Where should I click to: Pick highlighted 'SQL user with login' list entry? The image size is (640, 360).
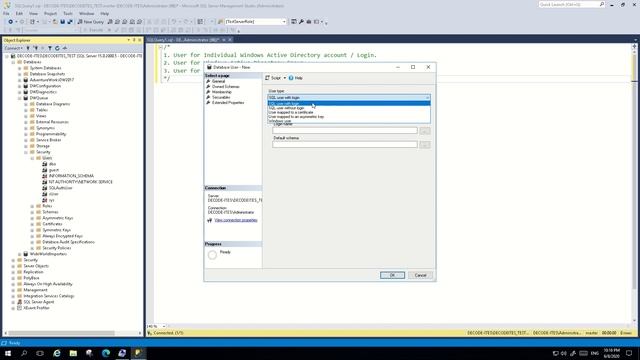[349, 104]
